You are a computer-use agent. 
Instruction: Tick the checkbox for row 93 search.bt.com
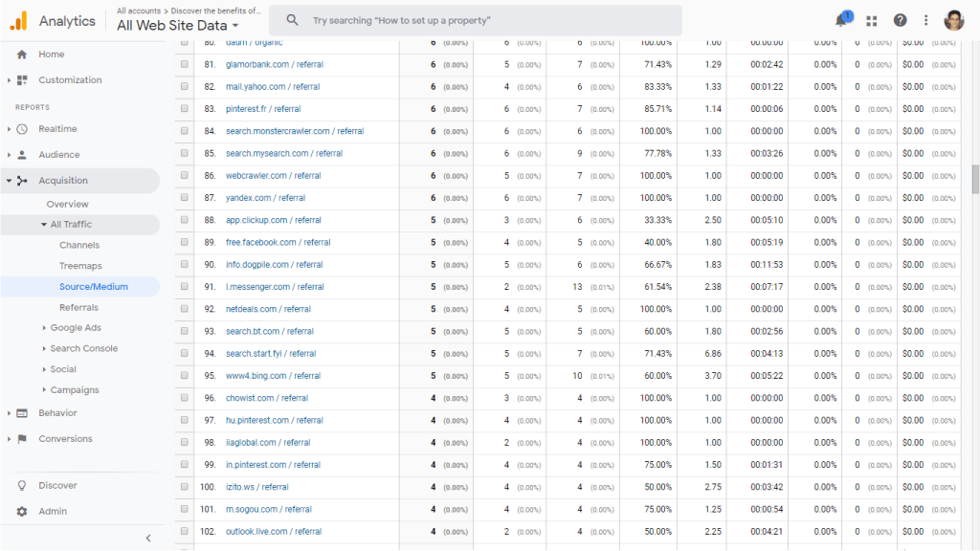point(185,331)
